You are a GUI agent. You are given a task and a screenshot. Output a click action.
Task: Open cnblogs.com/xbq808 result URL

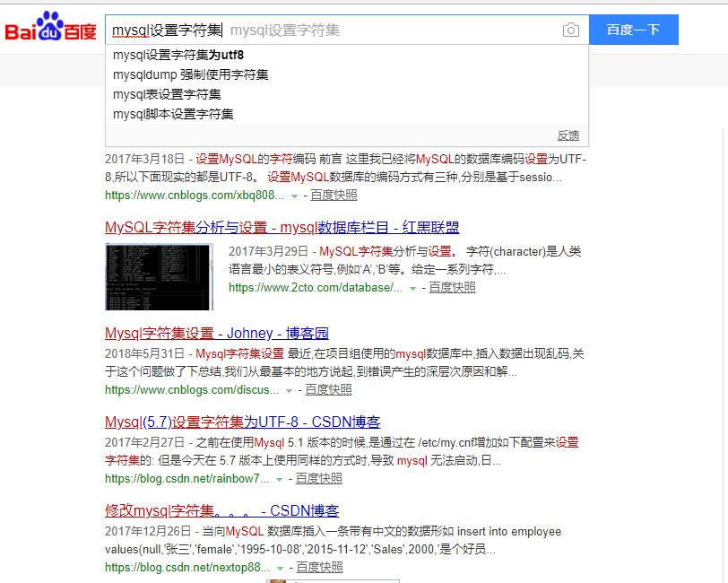[x=194, y=196]
